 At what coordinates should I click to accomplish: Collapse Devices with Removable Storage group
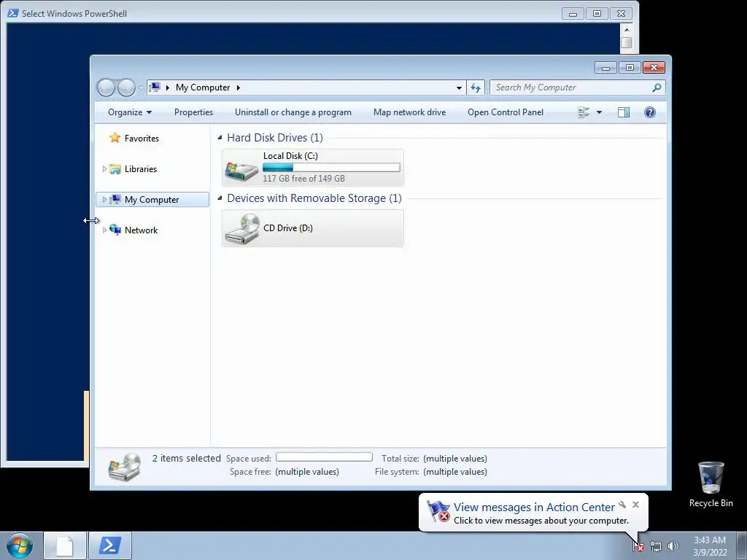pyautogui.click(x=220, y=198)
